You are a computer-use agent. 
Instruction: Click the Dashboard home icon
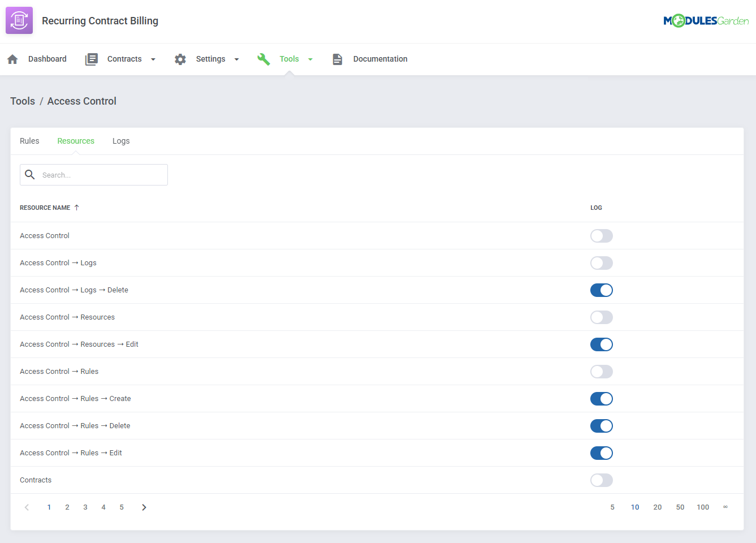12,59
